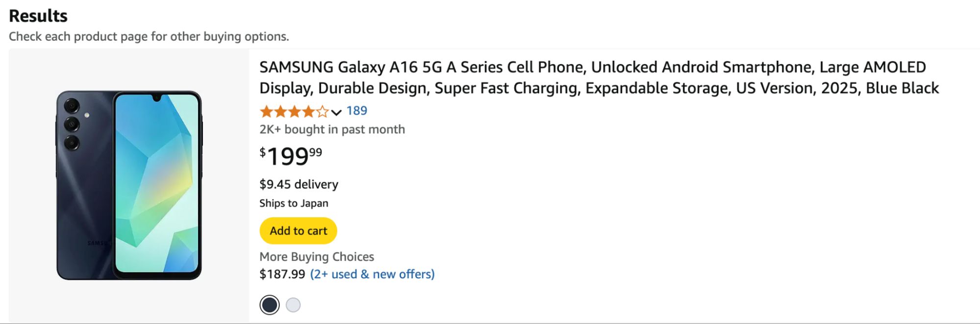Click the empty fifth rating star

[x=322, y=112]
